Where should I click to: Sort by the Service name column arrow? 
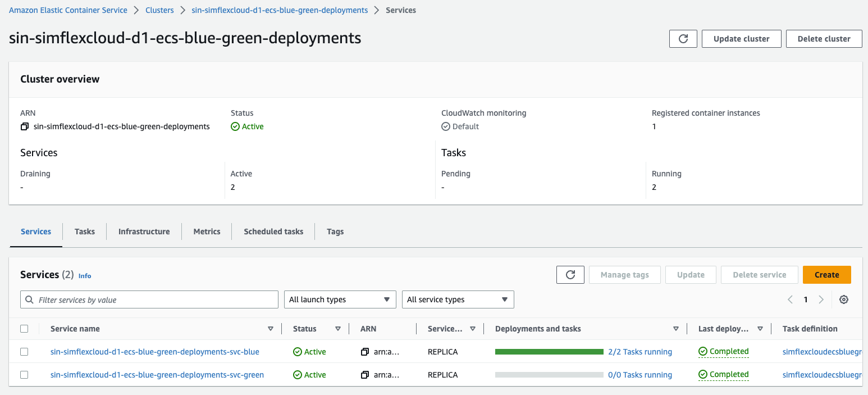pos(271,329)
